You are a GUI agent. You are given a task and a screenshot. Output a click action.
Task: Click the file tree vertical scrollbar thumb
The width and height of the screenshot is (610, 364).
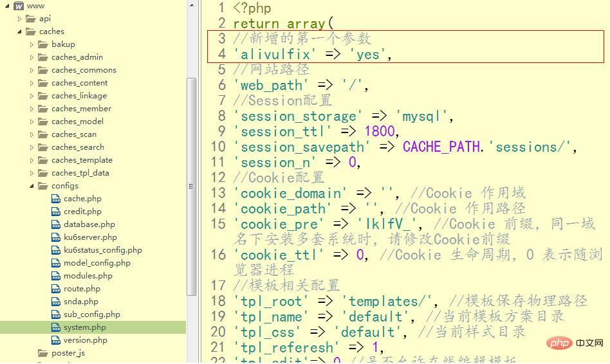[x=191, y=187]
